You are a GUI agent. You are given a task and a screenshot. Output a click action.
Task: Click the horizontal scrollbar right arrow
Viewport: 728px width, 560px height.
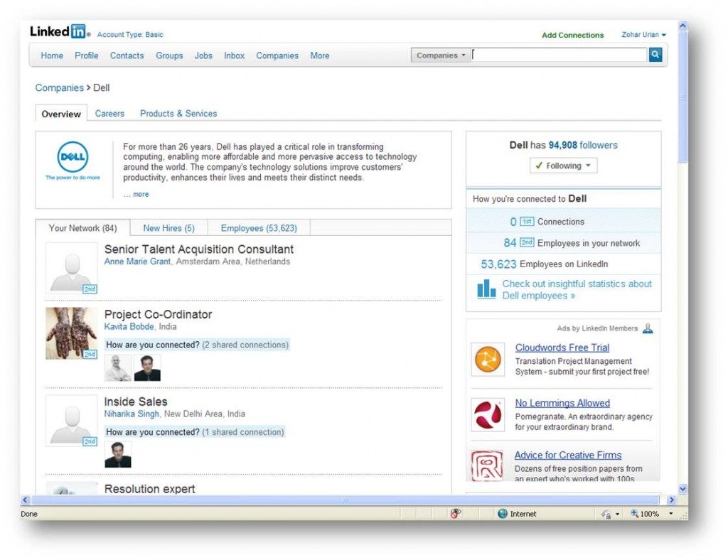click(x=671, y=500)
